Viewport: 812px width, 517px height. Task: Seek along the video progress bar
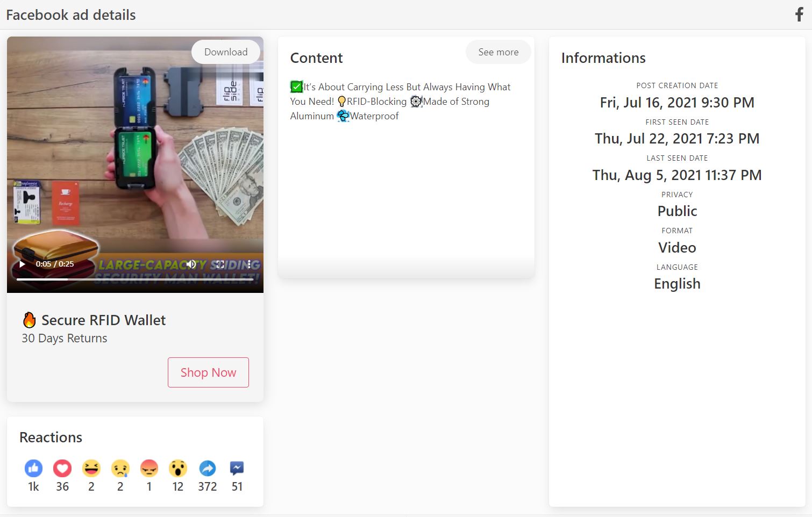134,279
